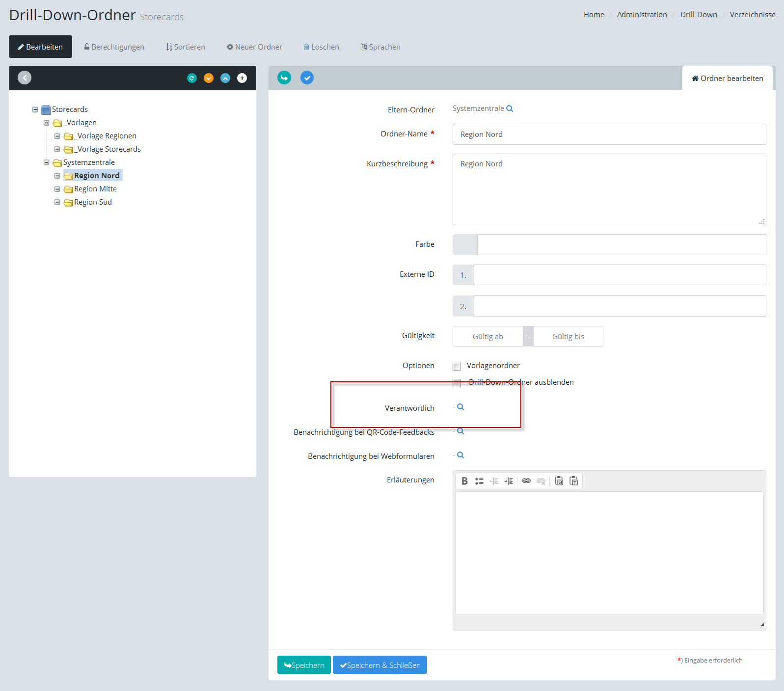
Task: Collapse the _Vorlagen folder node
Action: 47,123
